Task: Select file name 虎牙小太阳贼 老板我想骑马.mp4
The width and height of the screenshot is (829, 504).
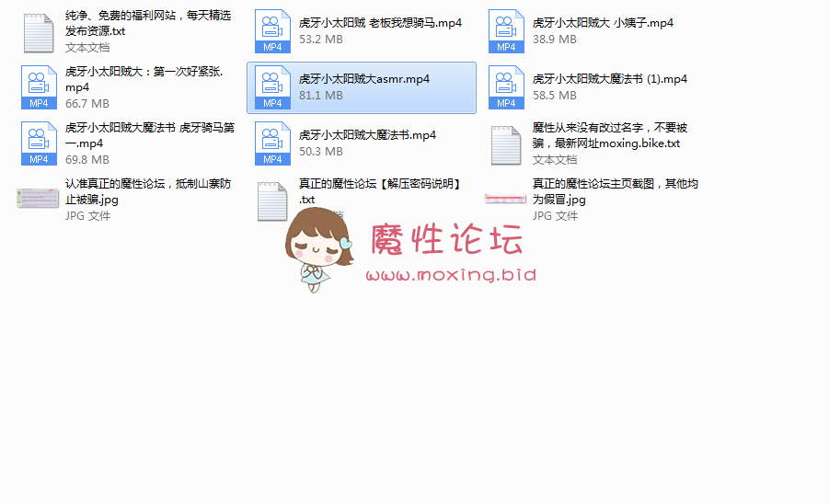Action: pos(380,23)
